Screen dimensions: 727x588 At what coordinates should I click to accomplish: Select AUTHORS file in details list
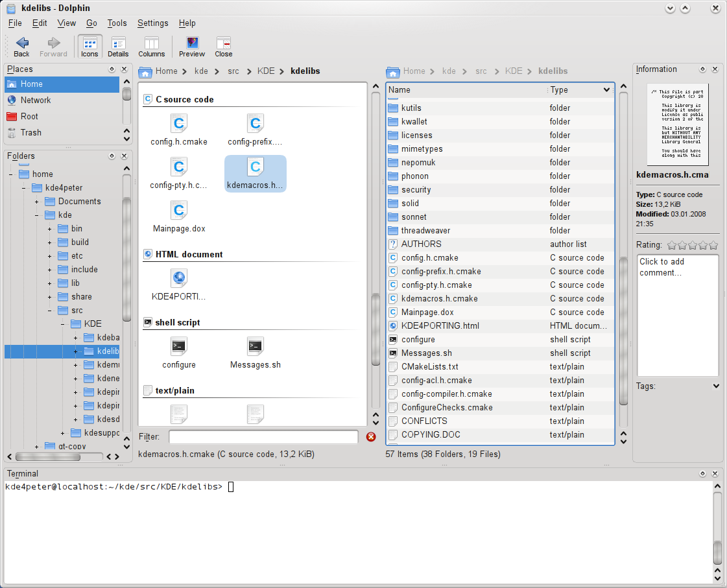pos(500,244)
